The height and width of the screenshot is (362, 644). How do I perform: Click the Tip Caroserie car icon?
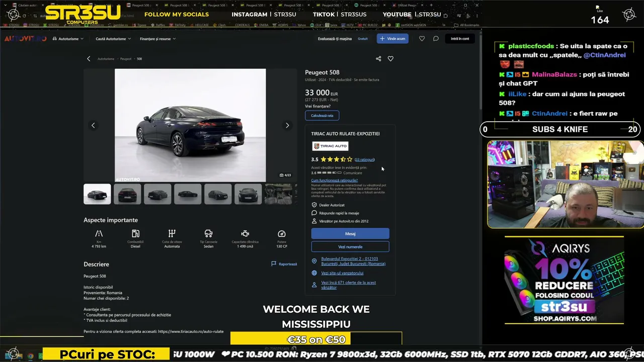208,234
